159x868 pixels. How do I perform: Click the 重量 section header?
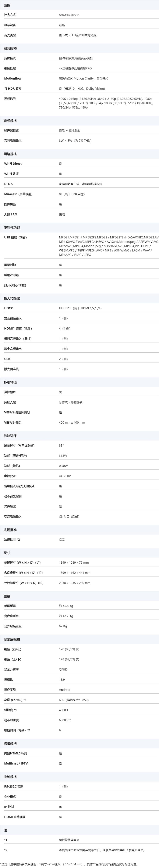point(7,596)
